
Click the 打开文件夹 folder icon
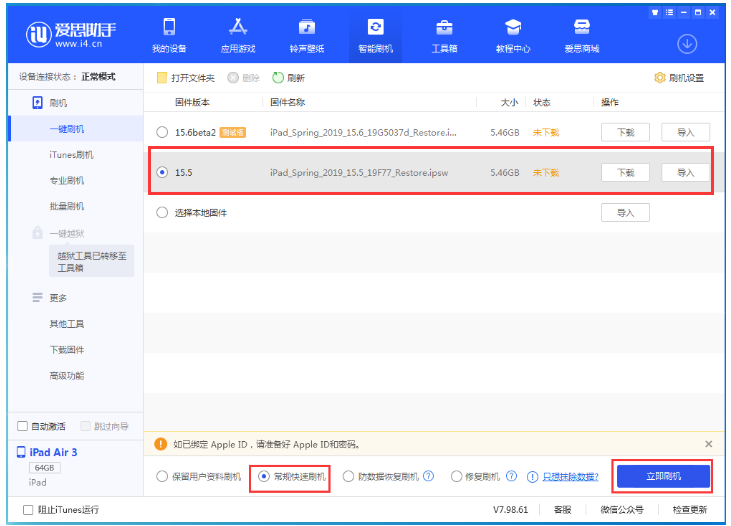pos(162,78)
